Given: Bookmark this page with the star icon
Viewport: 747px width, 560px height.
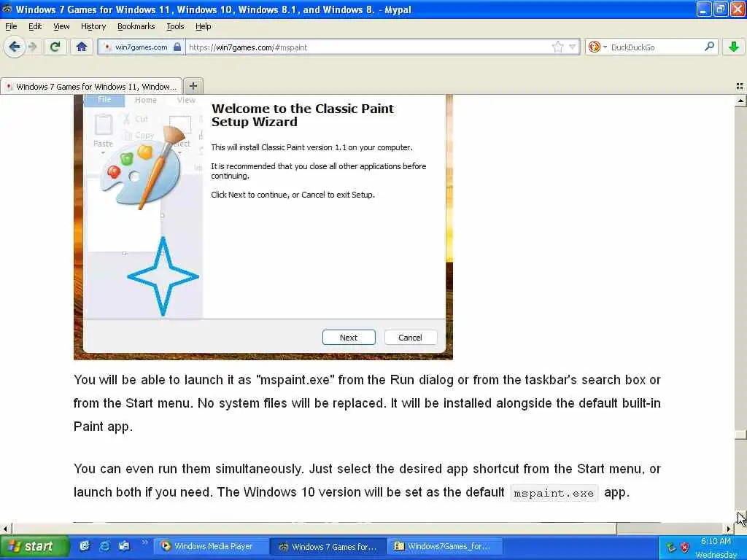Looking at the screenshot, I should click(x=557, y=47).
